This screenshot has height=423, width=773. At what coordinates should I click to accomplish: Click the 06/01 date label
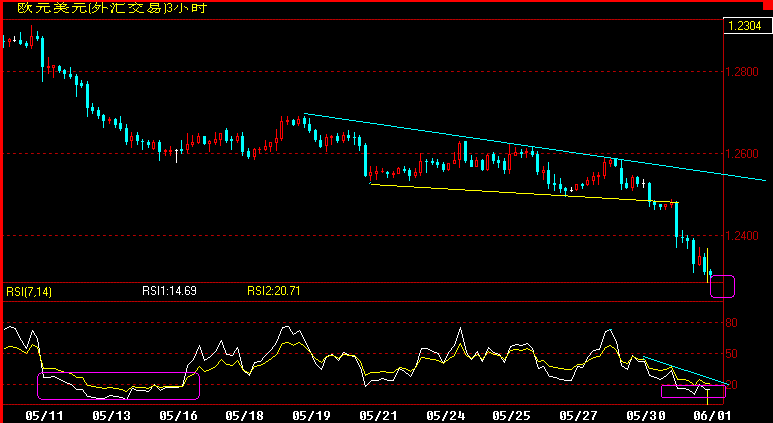pos(712,416)
